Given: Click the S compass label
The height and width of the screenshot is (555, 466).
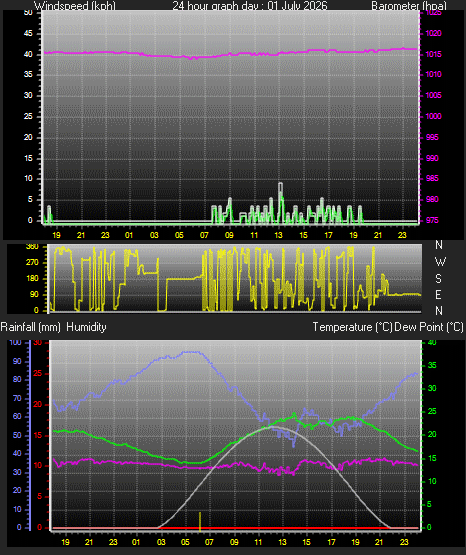Looking at the screenshot, I should (438, 279).
